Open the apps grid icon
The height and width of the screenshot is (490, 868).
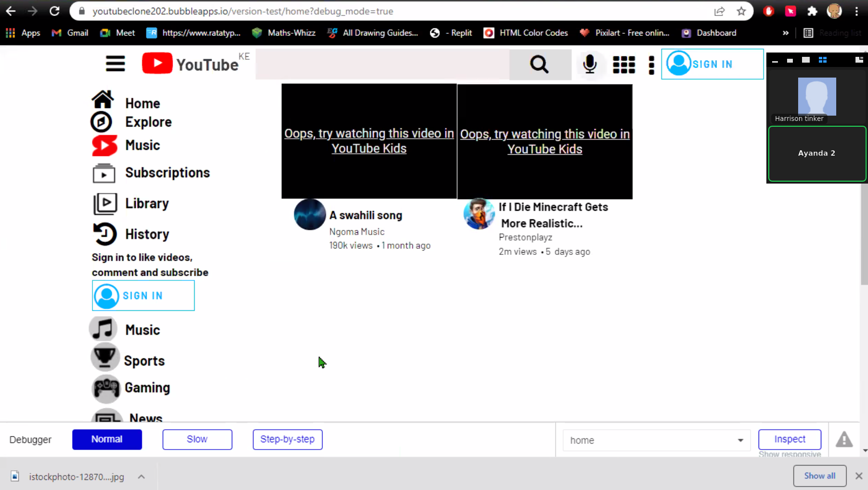pos(624,65)
